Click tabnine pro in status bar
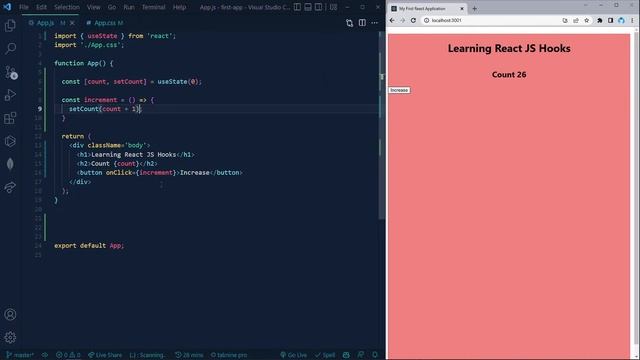 point(229,355)
